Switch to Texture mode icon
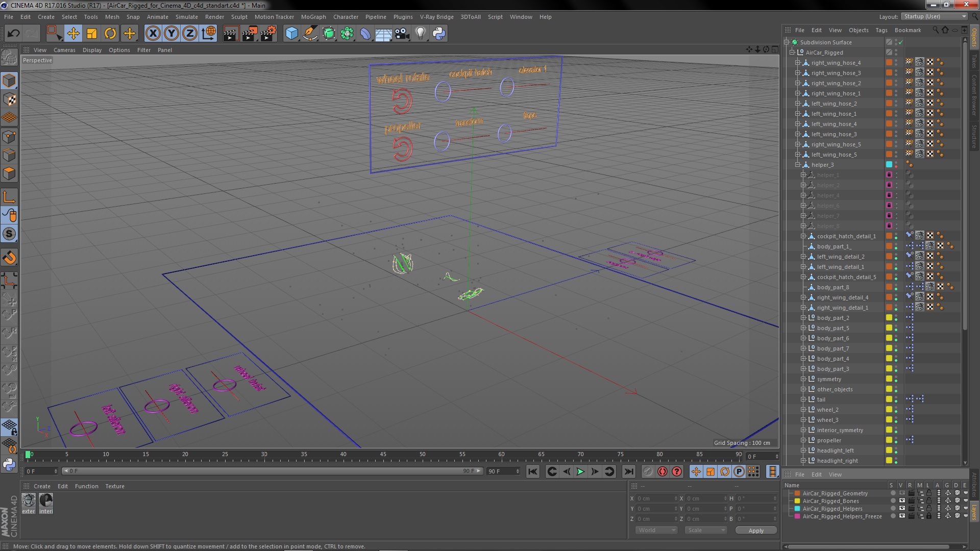The height and width of the screenshot is (551, 980). (9, 99)
